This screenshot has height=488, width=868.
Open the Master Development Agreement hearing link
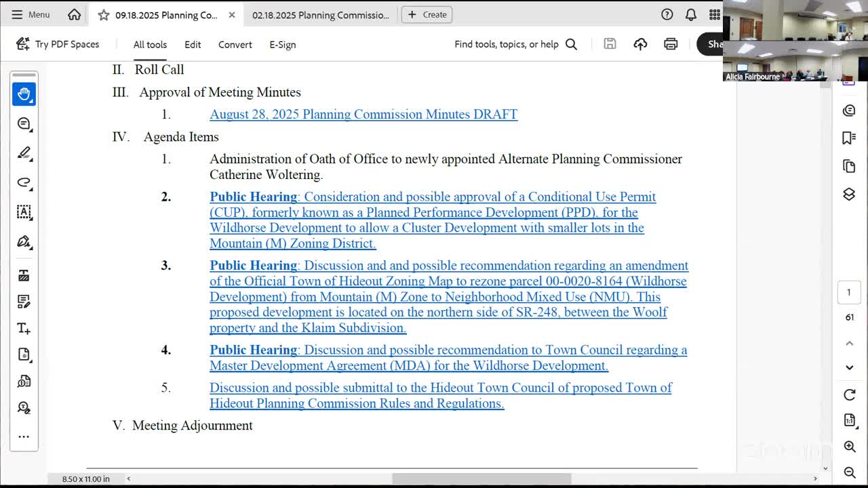(448, 358)
